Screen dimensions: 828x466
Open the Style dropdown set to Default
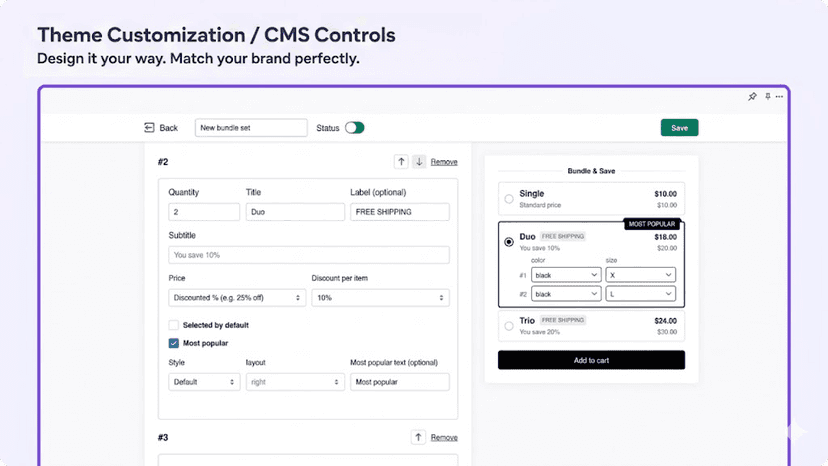pos(204,381)
